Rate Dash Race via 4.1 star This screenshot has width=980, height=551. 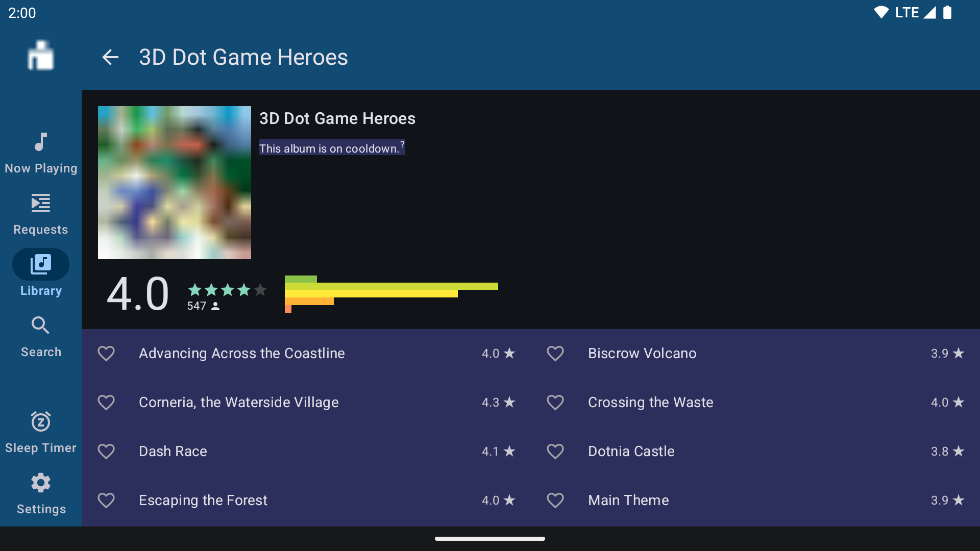click(499, 451)
